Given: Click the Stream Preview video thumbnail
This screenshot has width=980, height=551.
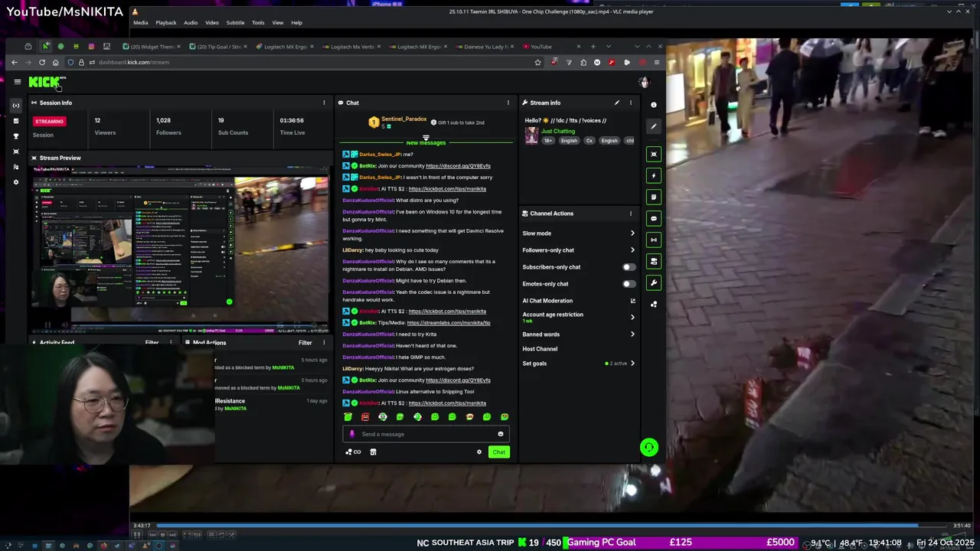Looking at the screenshot, I should coord(180,249).
